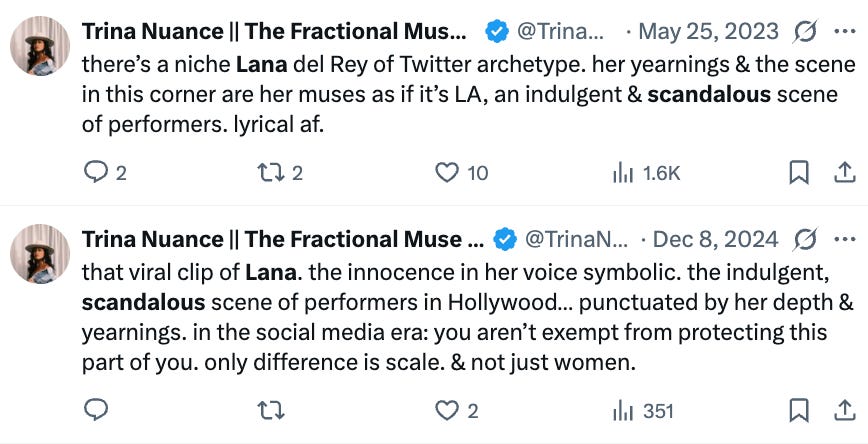Open the Dec 8, 2024 date link
Image resolution: width=868 pixels, height=444 pixels.
715,240
